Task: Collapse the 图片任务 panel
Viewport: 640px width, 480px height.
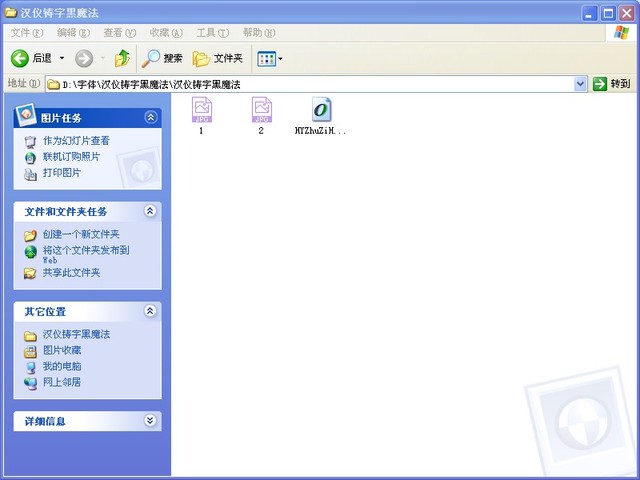Action: coord(150,117)
